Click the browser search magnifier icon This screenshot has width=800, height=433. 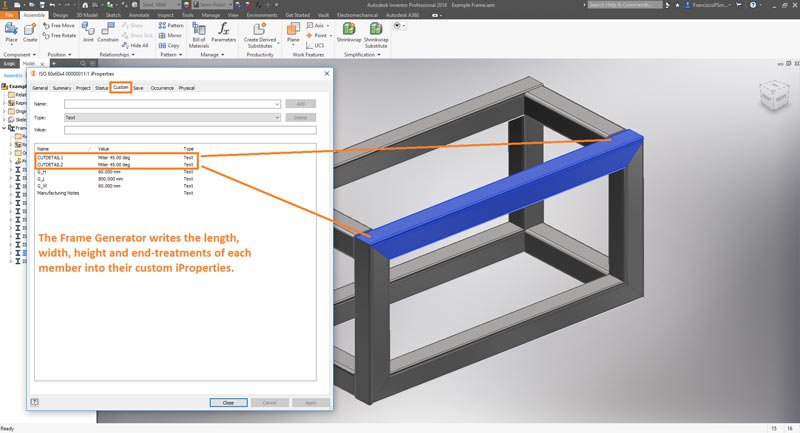tap(82, 63)
